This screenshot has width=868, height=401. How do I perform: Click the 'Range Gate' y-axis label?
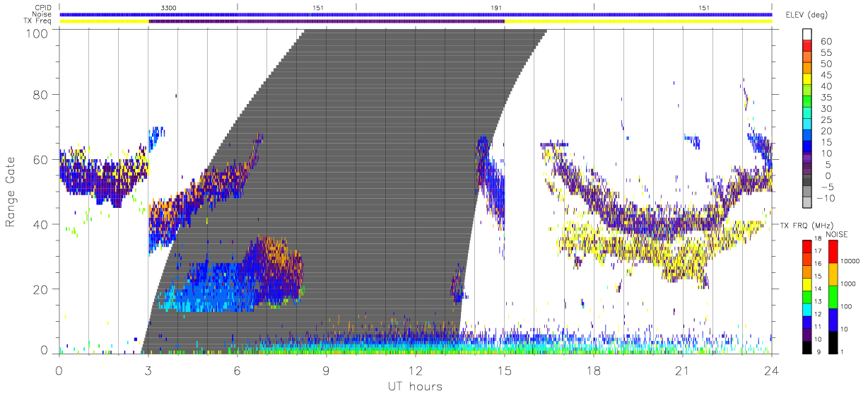coord(11,192)
